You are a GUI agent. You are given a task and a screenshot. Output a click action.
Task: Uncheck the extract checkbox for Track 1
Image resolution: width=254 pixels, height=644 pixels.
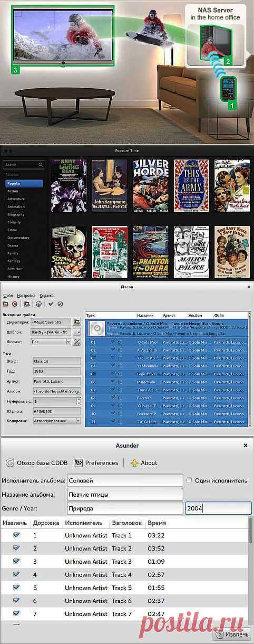pyautogui.click(x=16, y=535)
